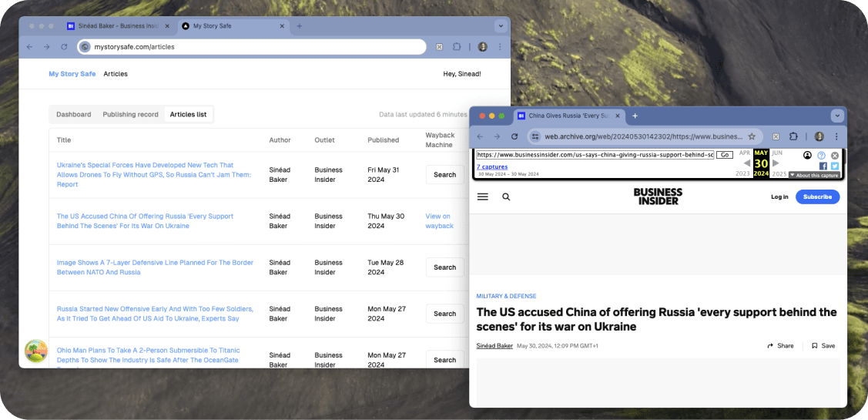The width and height of the screenshot is (868, 420).
Task: Click forward arrow in web.archive.org window
Action: click(497, 136)
